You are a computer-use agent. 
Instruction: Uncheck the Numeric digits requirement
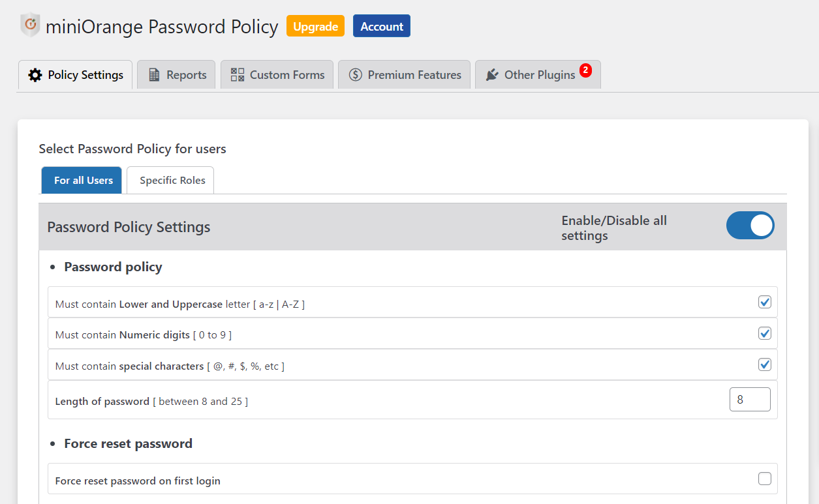765,333
